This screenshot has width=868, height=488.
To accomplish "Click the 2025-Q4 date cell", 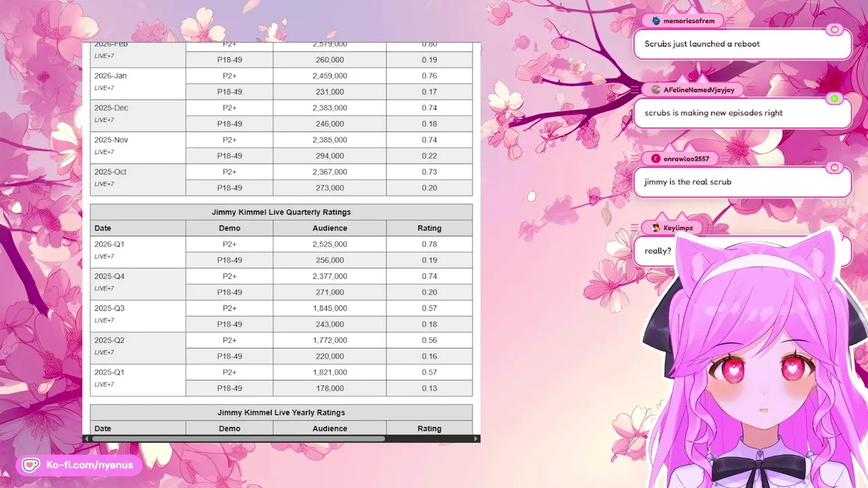I will [138, 284].
